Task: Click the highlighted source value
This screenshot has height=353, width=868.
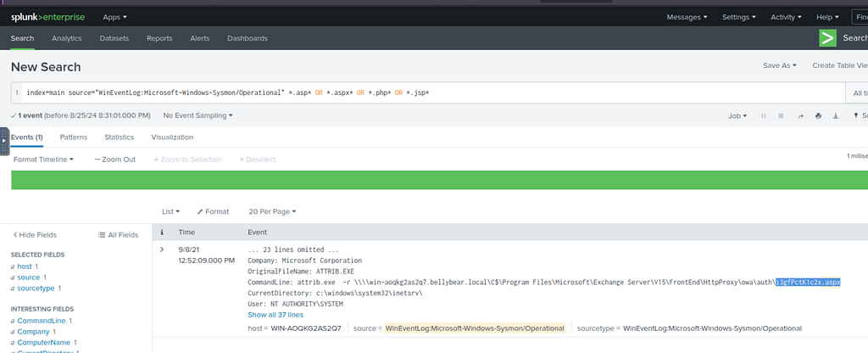Action: (475, 328)
